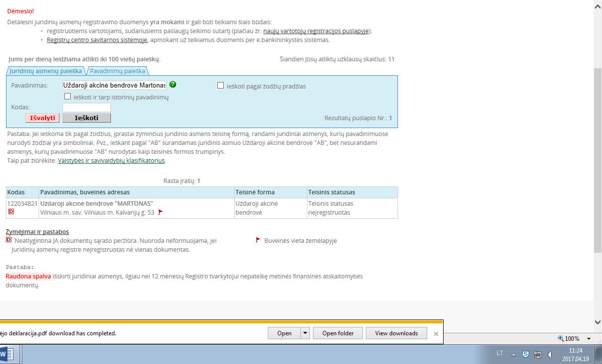Click the red Išvalyti clear button
The width and height of the screenshot is (602, 364).
(43, 118)
